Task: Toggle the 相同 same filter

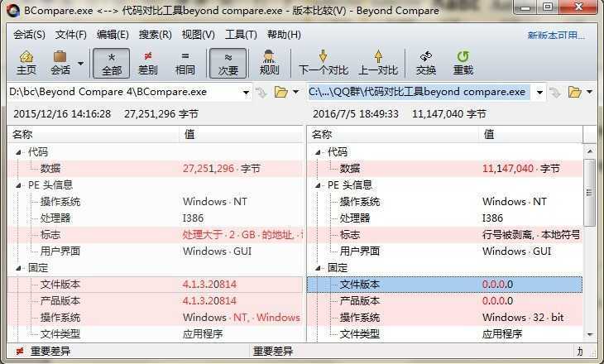Action: pos(185,63)
